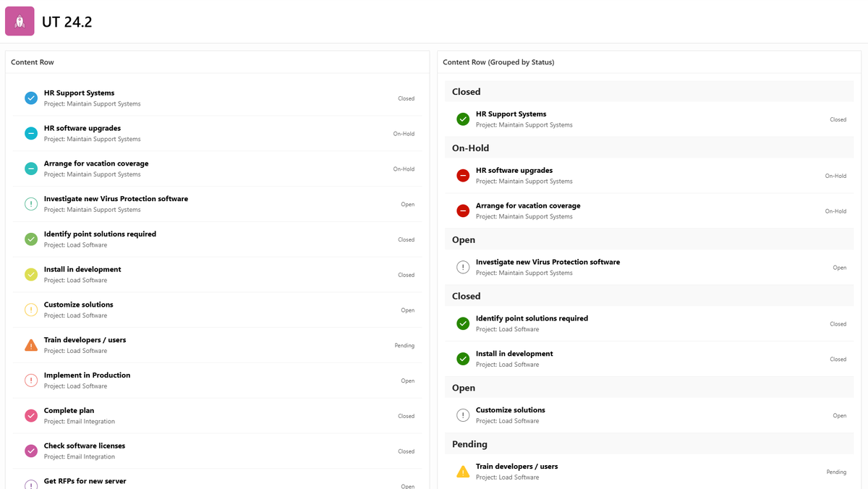Click Closed status of Complete plan
Screen dimensions: 868x489
(x=406, y=416)
